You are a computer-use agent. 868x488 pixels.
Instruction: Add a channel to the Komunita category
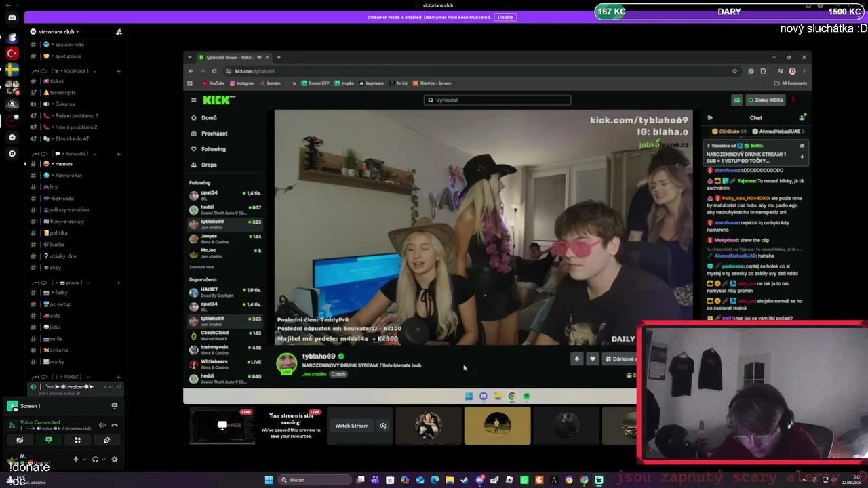[x=119, y=154]
